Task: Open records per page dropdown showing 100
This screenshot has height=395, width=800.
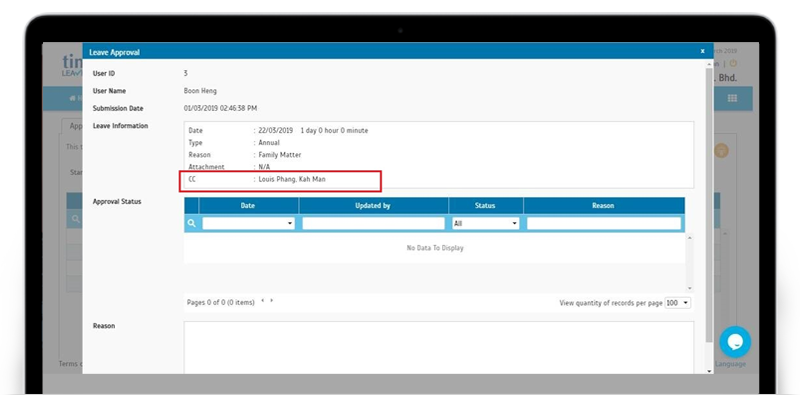Action: coord(678,303)
